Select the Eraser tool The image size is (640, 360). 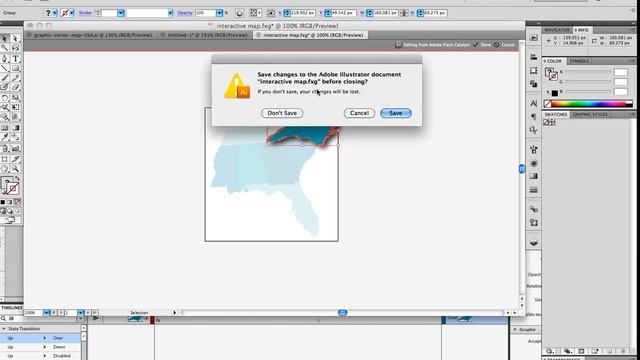tap(16, 87)
